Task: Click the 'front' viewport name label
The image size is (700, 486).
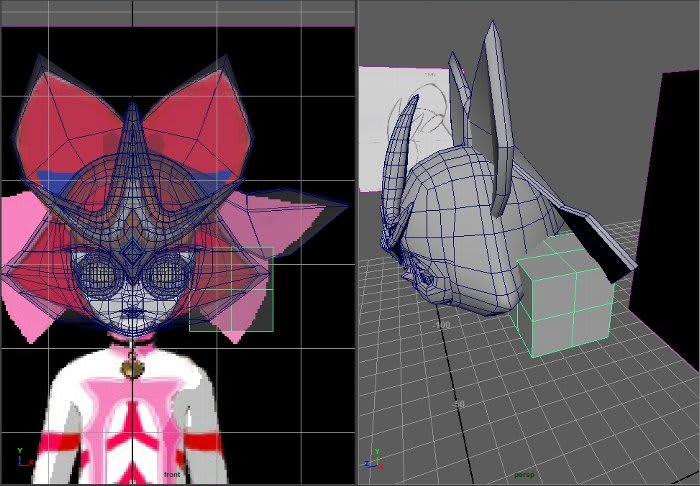Action: tap(172, 474)
